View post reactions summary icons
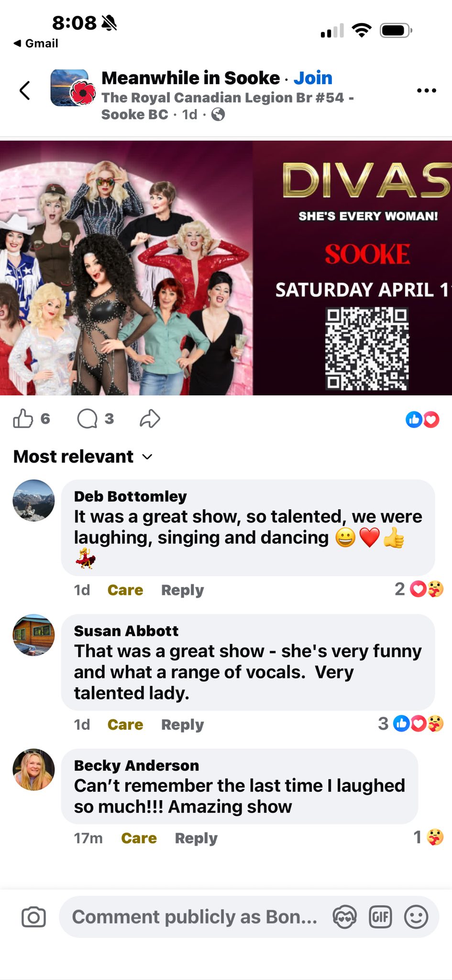 click(422, 420)
